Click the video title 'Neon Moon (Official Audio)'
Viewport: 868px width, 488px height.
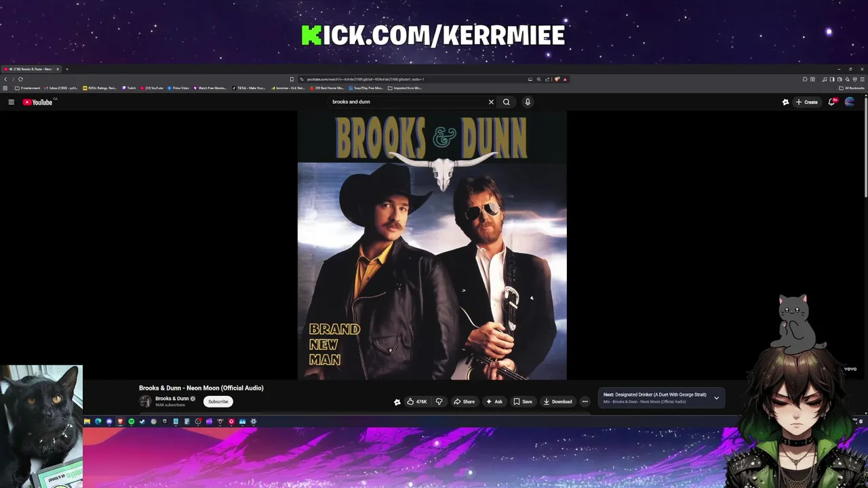point(201,388)
